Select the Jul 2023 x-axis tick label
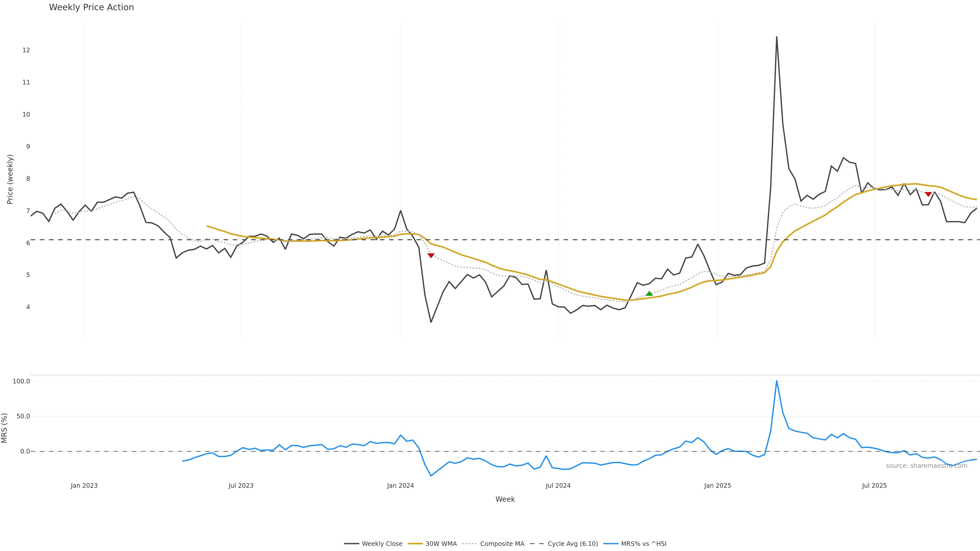 pyautogui.click(x=241, y=486)
